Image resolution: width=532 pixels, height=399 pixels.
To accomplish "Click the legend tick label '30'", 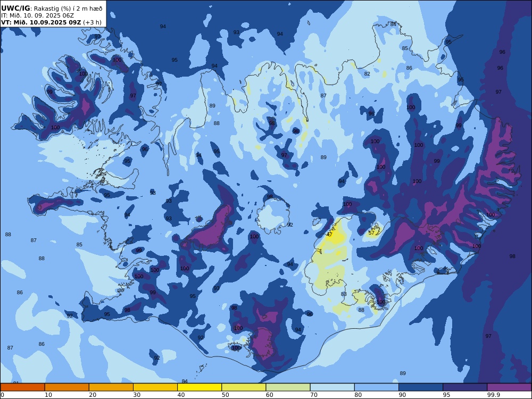I will 137,395.
